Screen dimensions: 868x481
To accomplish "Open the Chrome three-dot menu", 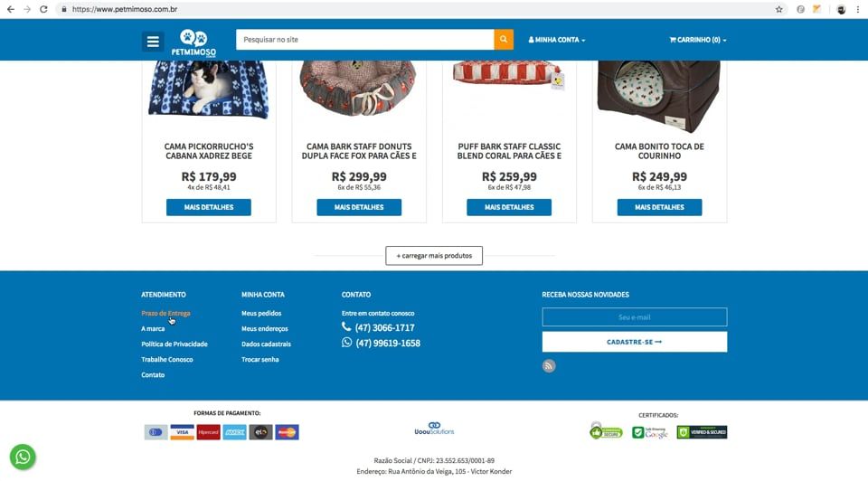I will click(x=858, y=9).
